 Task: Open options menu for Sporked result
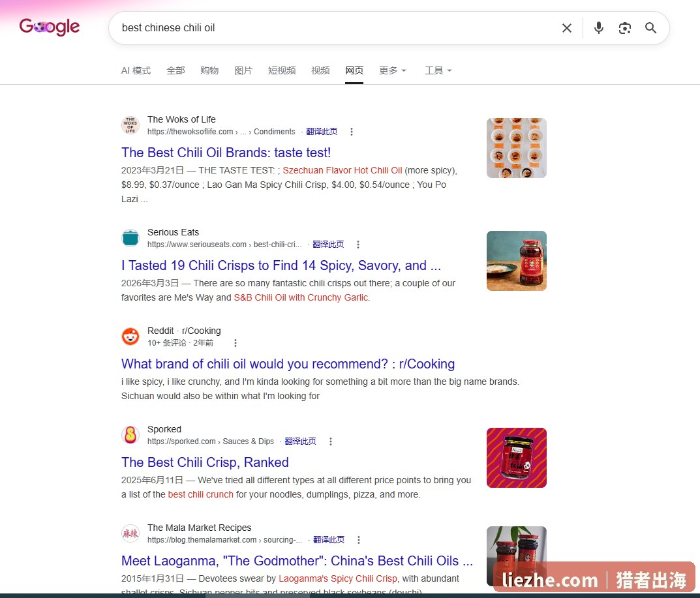[x=330, y=441]
